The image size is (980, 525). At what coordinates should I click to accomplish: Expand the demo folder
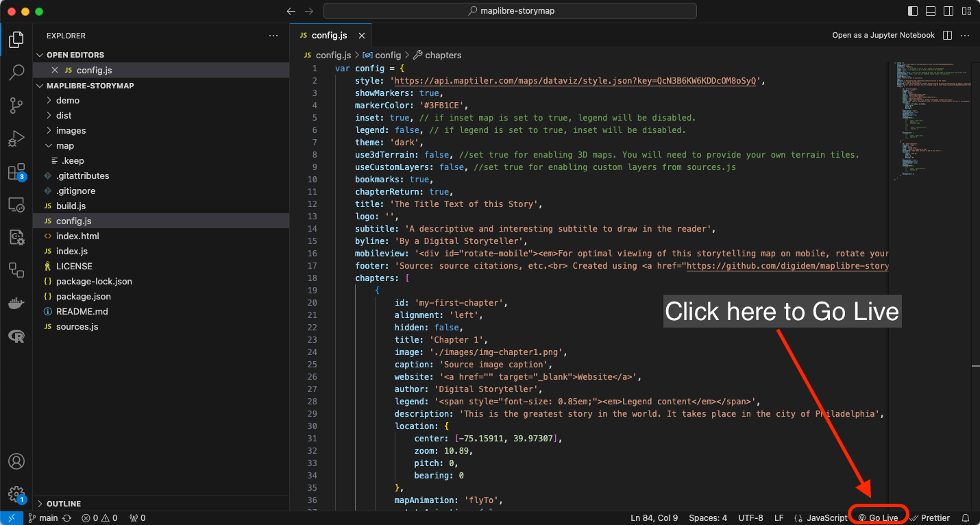[68, 100]
